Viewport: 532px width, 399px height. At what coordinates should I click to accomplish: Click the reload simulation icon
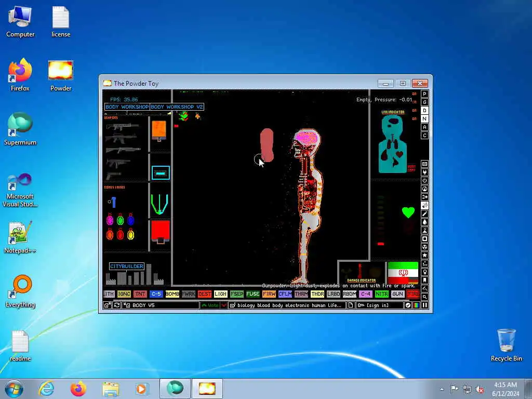[x=117, y=305]
